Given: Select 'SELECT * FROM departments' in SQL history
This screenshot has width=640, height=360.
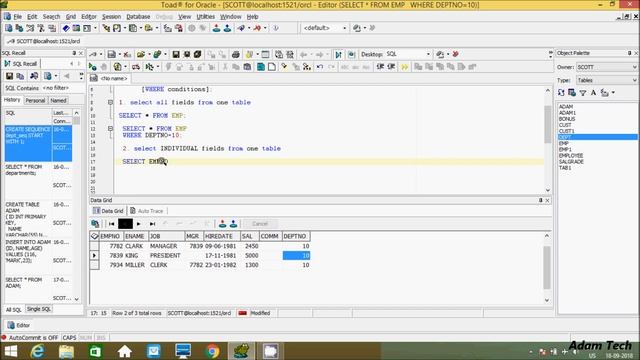Looking at the screenshot, I should (28, 170).
